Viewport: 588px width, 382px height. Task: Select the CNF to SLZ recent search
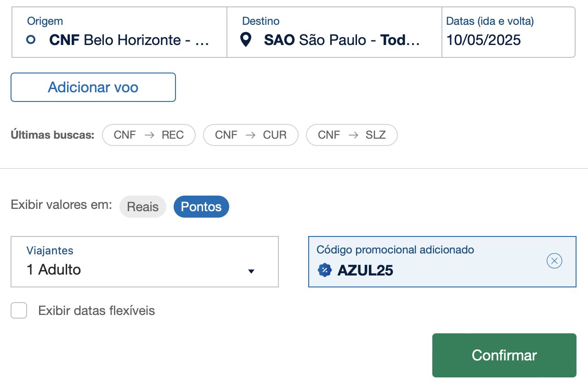[x=352, y=135]
